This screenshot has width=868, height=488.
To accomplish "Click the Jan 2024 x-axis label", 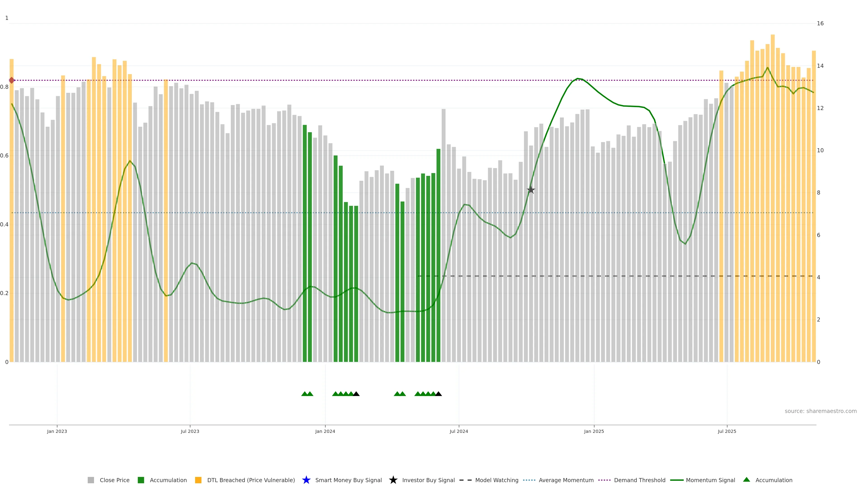I will 325,431.
